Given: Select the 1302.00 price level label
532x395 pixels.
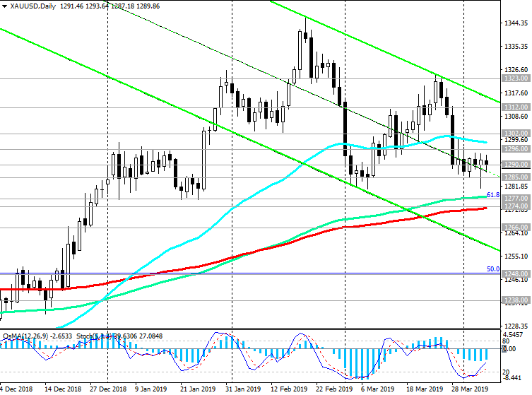Looking at the screenshot, I should 516,134.
